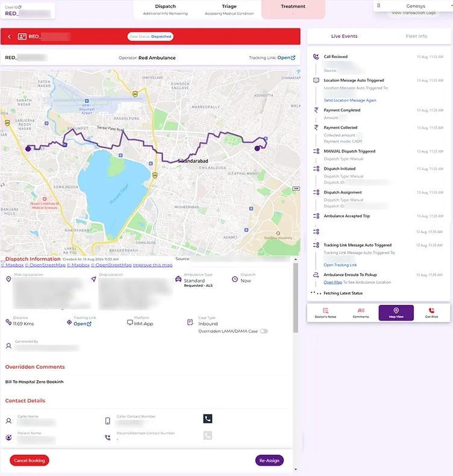Click the Ambulance Accepted Trip icon
453x476 pixels.
[x=316, y=216]
